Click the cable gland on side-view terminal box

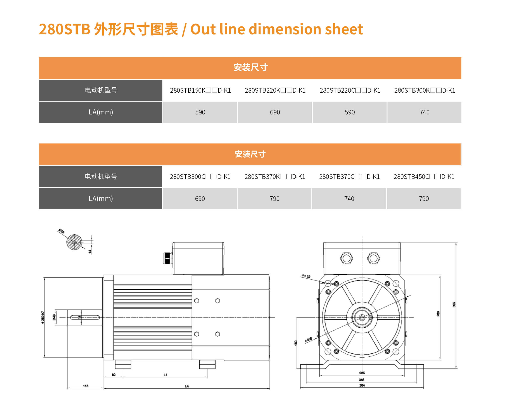167,258
